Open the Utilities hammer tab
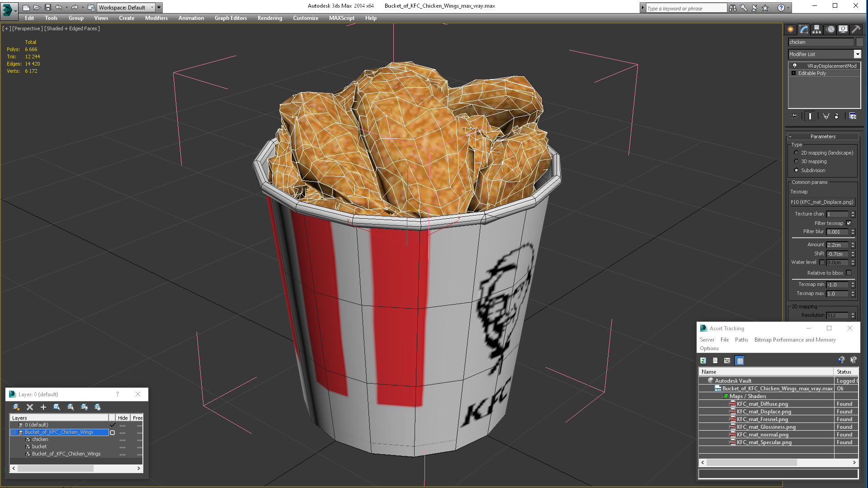The width and height of the screenshot is (868, 488). (856, 29)
